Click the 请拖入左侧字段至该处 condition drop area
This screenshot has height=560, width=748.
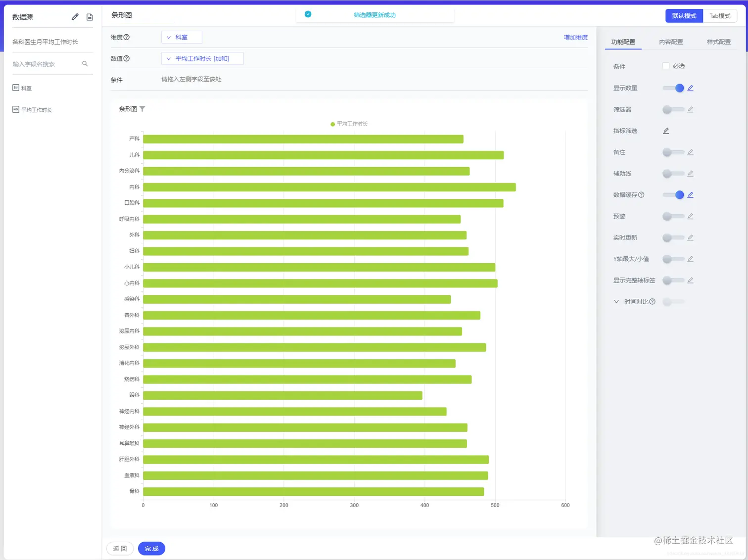(x=191, y=79)
